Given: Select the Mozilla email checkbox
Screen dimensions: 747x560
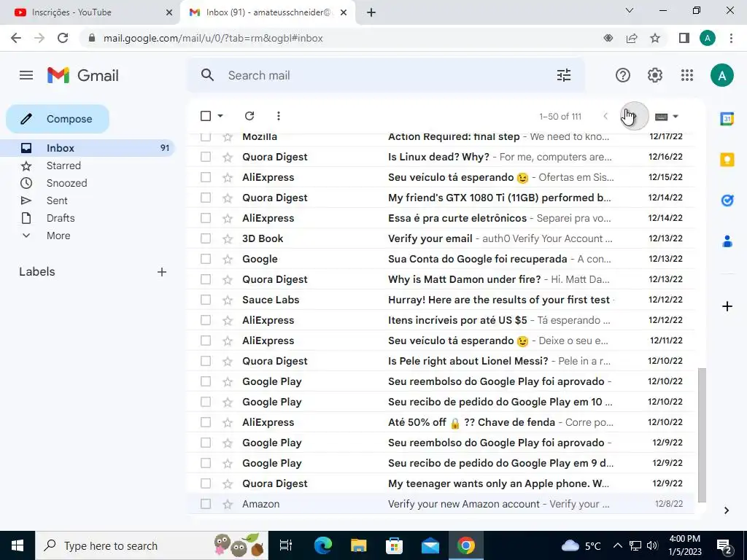Looking at the screenshot, I should click(x=206, y=137).
